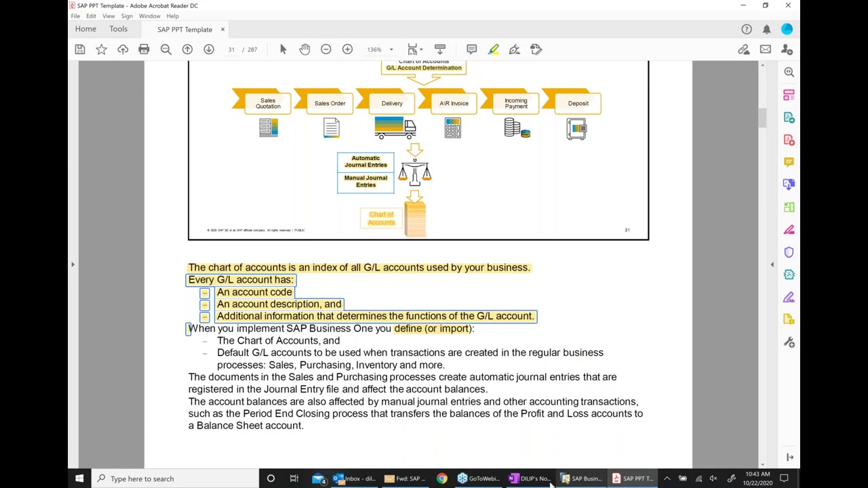Click the 'Chart of Accounts' label in slide
Screen dimensions: 868x488
coord(381,218)
